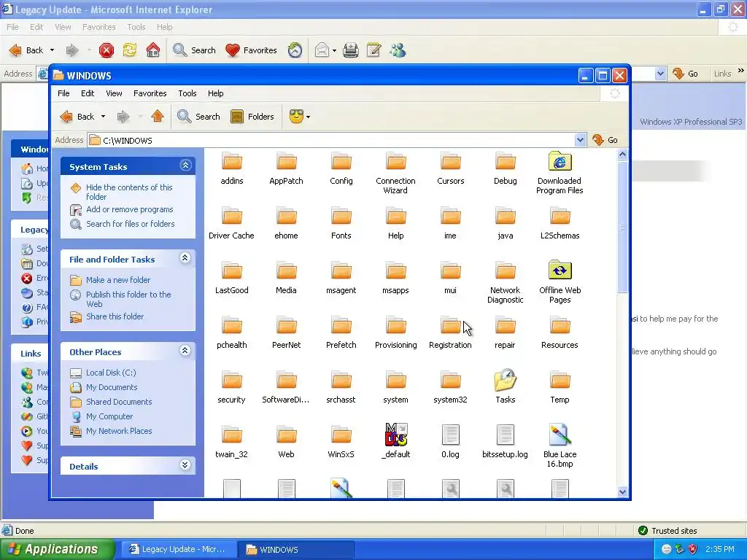This screenshot has width=747, height=560.
Task: Click red shield security tray icon
Action: pyautogui.click(x=693, y=549)
